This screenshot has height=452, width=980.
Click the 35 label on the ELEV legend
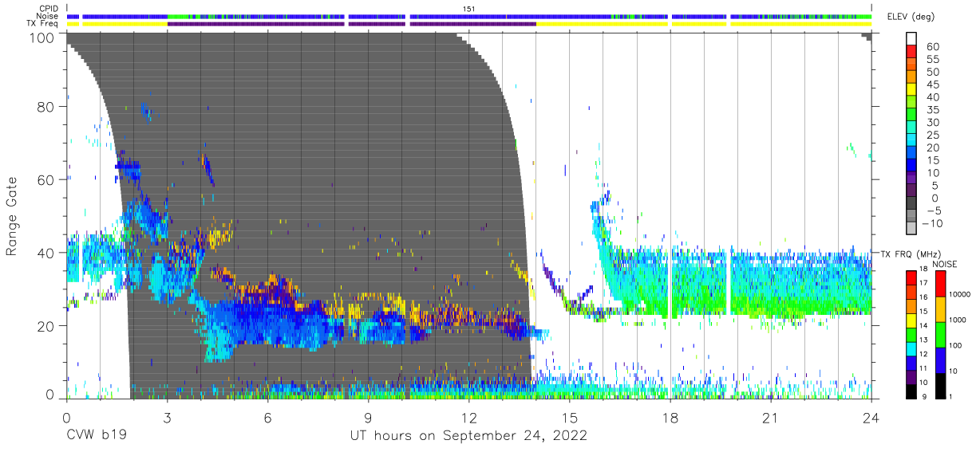click(932, 110)
